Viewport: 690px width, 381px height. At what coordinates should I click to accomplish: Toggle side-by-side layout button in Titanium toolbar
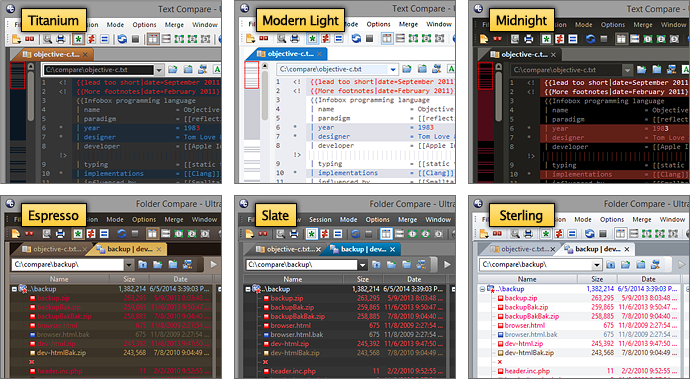[153, 39]
